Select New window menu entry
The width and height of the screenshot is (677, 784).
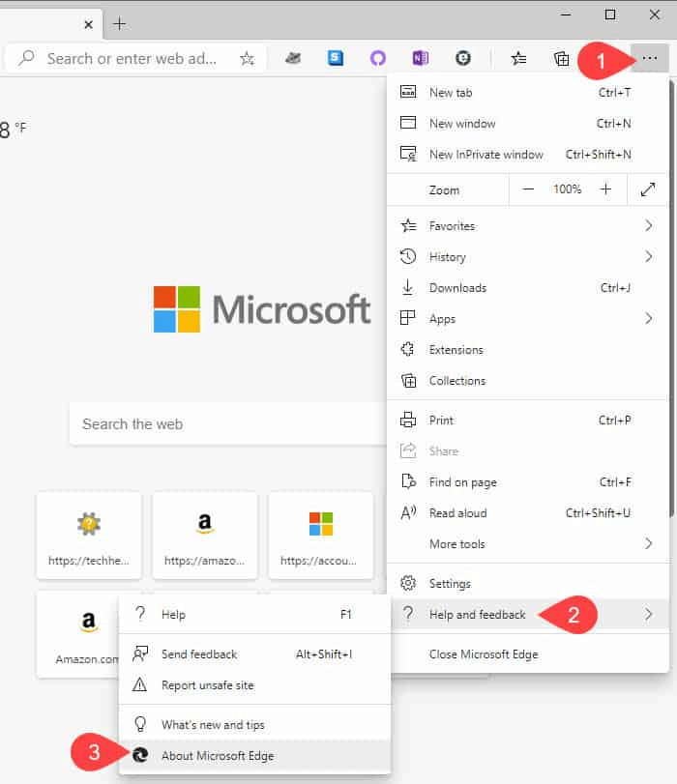tap(527, 124)
